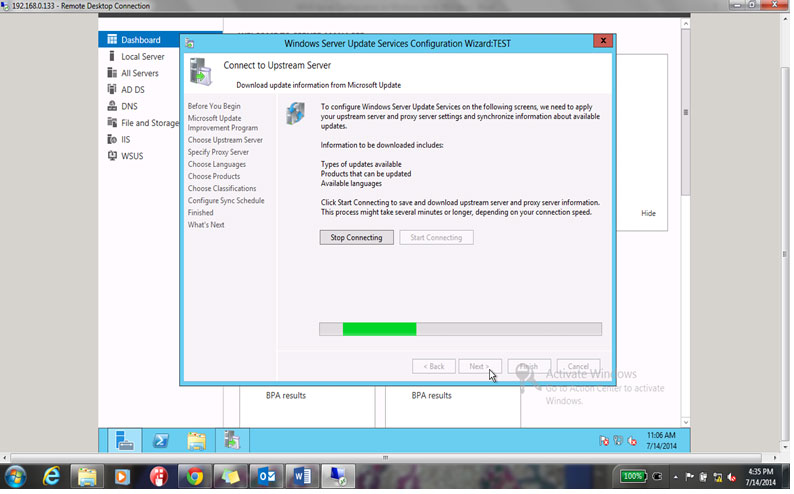This screenshot has height=494, width=794.
Task: Open Windows Explorer on local taskbar
Action: 87,477
